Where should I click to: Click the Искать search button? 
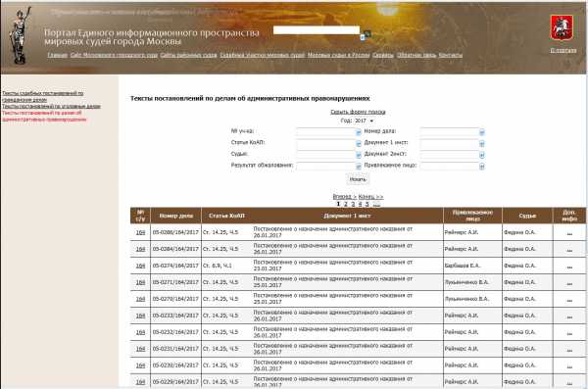[x=358, y=179]
